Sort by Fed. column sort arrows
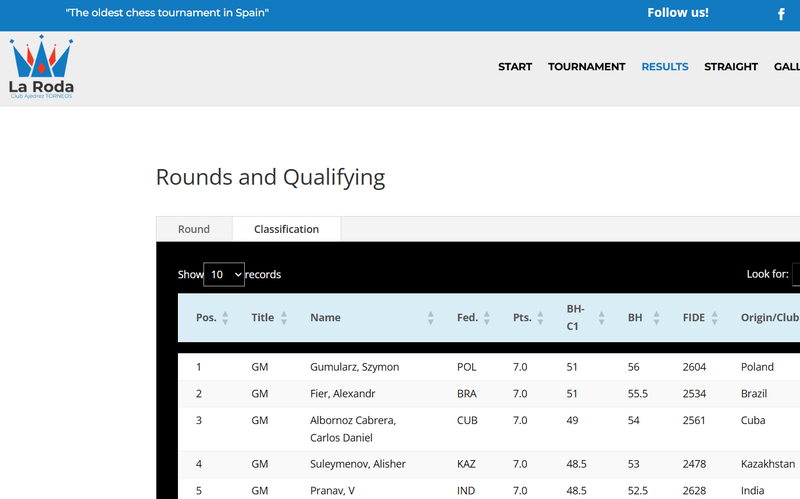This screenshot has height=499, width=800. [x=487, y=318]
